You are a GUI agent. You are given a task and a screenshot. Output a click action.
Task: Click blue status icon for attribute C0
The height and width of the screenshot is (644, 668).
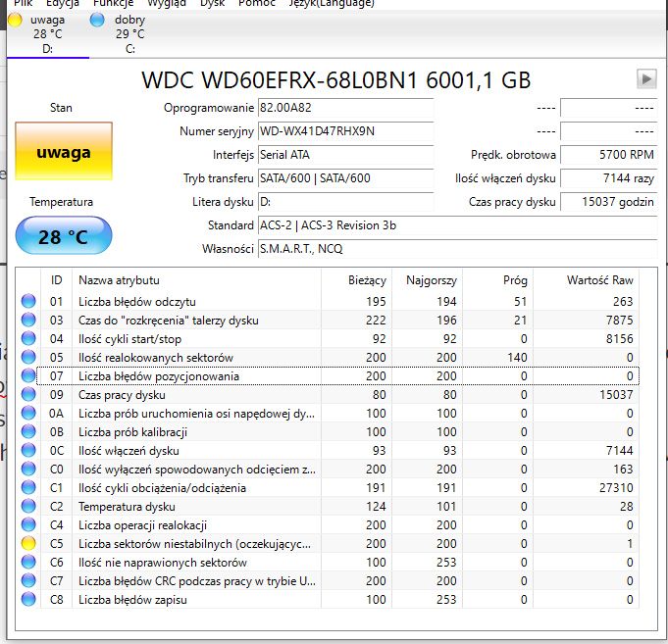[x=28, y=470]
